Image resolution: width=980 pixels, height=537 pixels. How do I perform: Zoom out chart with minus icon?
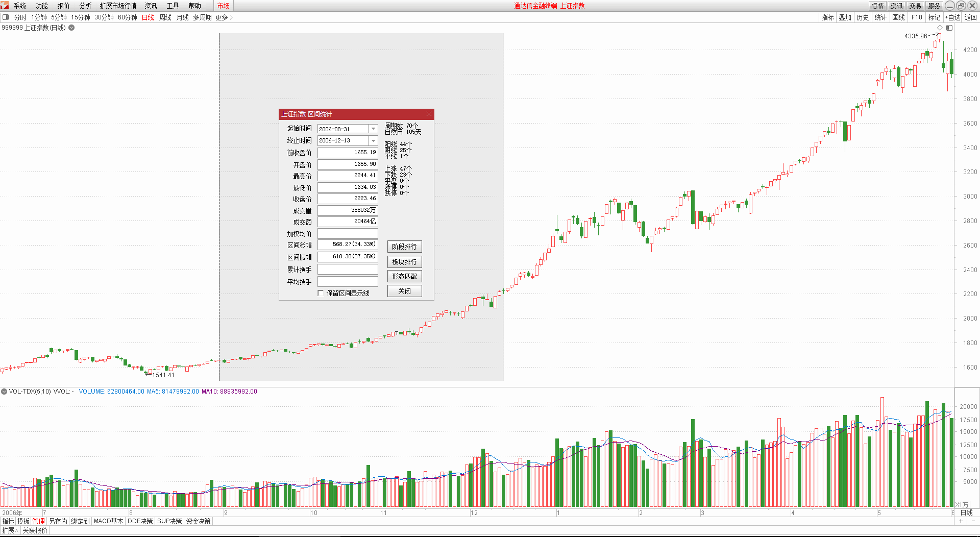pyautogui.click(x=973, y=521)
